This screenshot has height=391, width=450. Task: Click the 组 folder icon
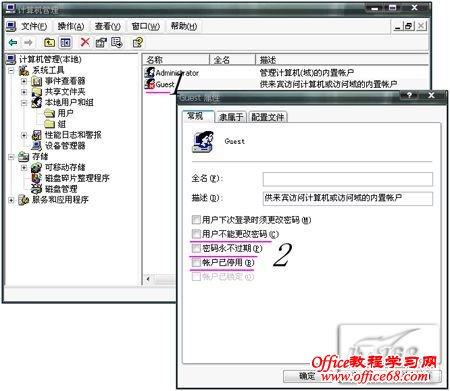tap(49, 124)
